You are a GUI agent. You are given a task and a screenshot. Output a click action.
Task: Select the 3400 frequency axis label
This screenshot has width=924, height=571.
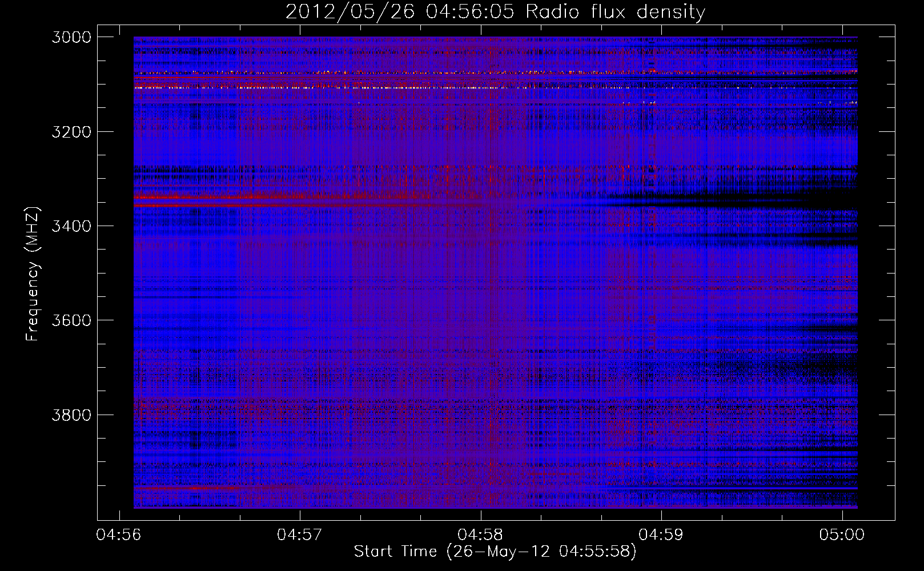point(71,226)
